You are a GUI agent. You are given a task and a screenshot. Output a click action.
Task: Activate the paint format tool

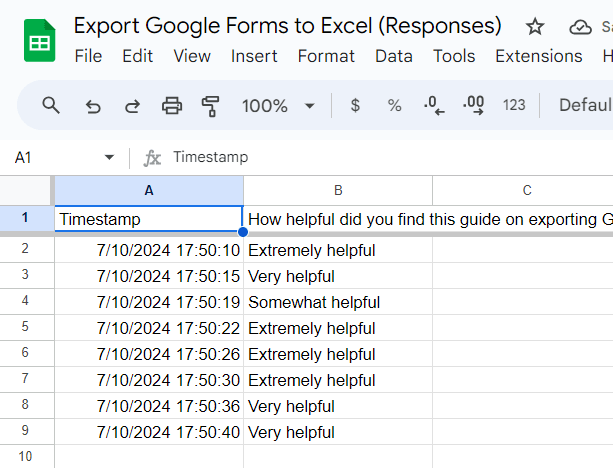pyautogui.click(x=210, y=105)
